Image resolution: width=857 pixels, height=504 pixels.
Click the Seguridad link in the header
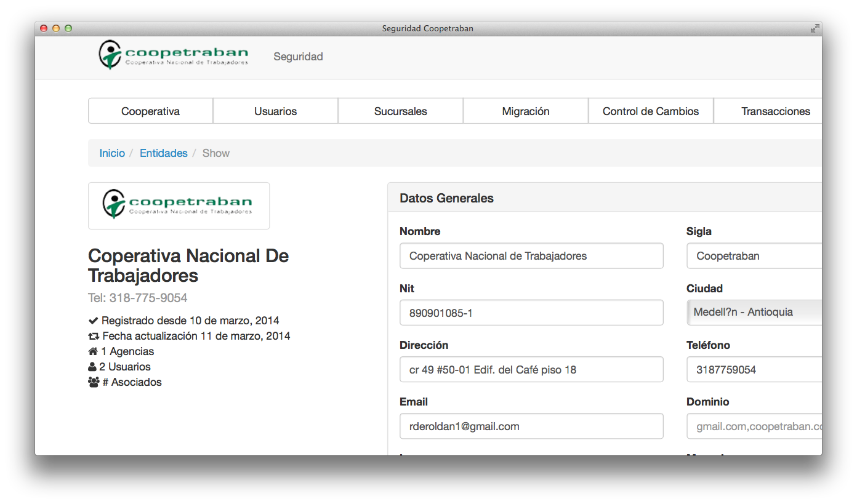coord(298,57)
